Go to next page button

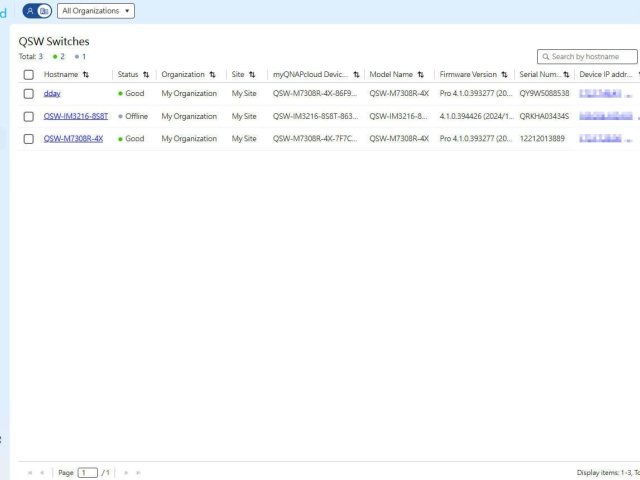(126, 473)
